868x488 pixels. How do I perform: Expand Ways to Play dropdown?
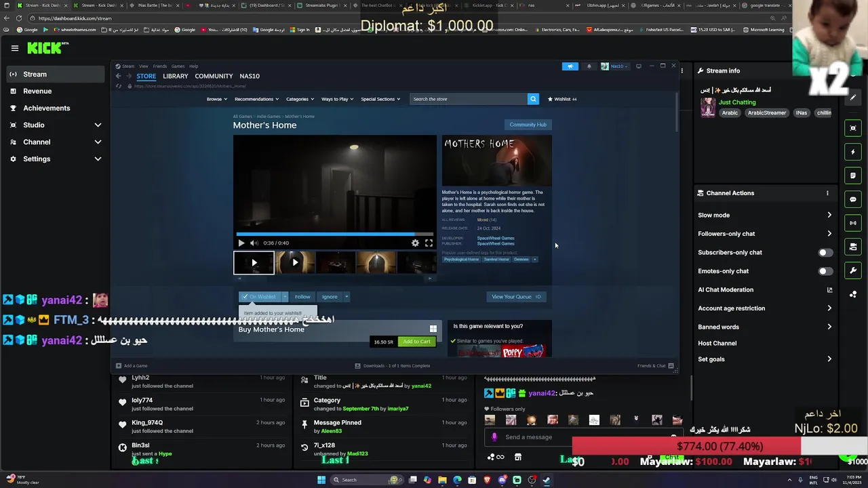[337, 99]
